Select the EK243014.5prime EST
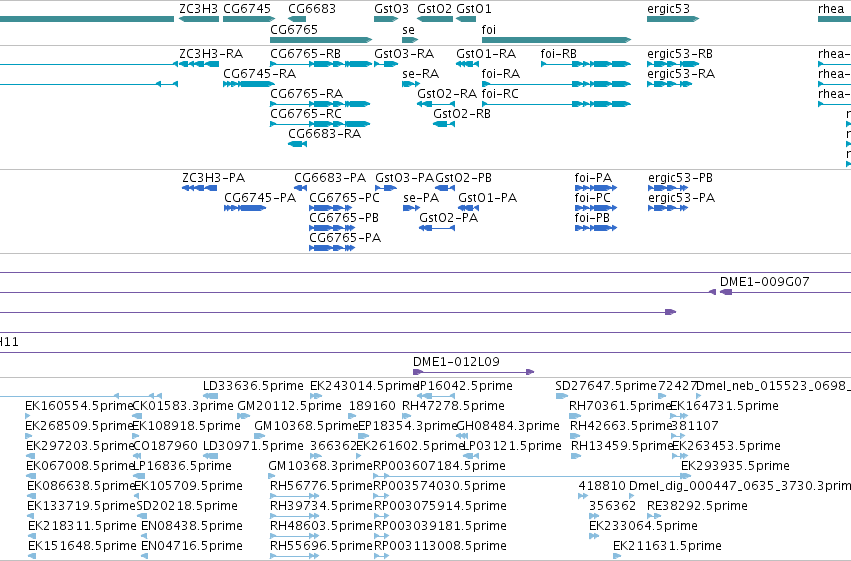Viewport: 851px width, 561px height. 316,396
